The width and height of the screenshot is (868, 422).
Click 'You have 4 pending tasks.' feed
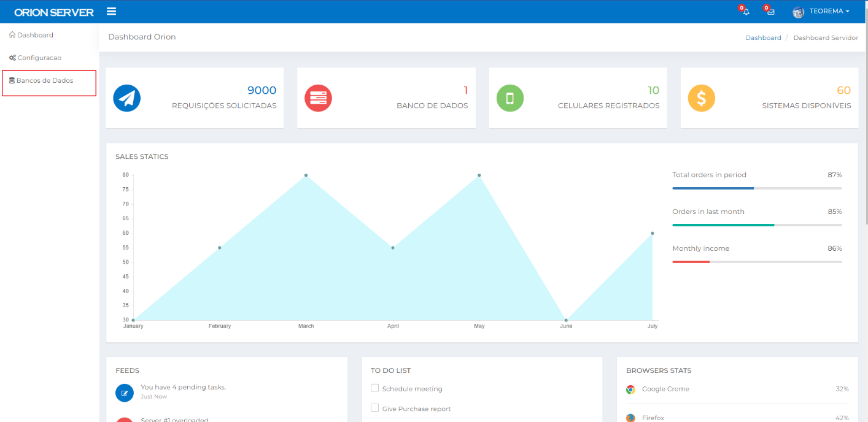(183, 387)
